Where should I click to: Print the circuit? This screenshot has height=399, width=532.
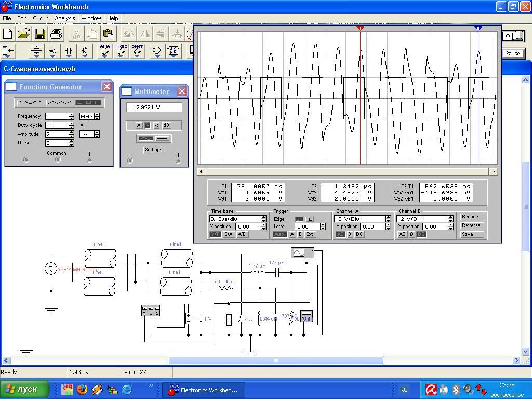56,34
